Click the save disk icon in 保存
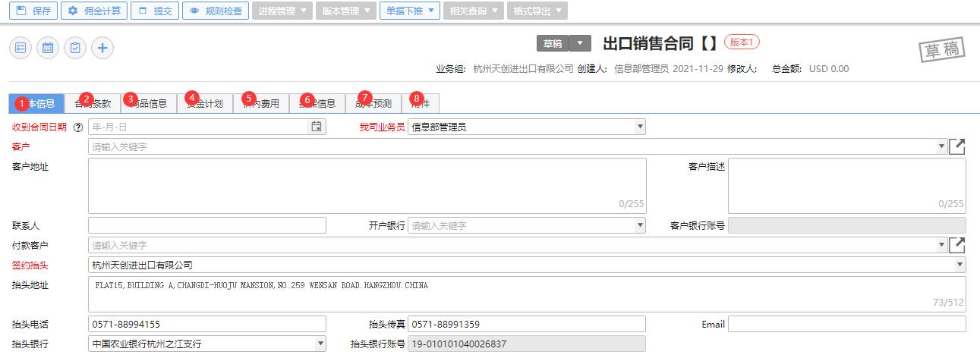 pyautogui.click(x=20, y=11)
